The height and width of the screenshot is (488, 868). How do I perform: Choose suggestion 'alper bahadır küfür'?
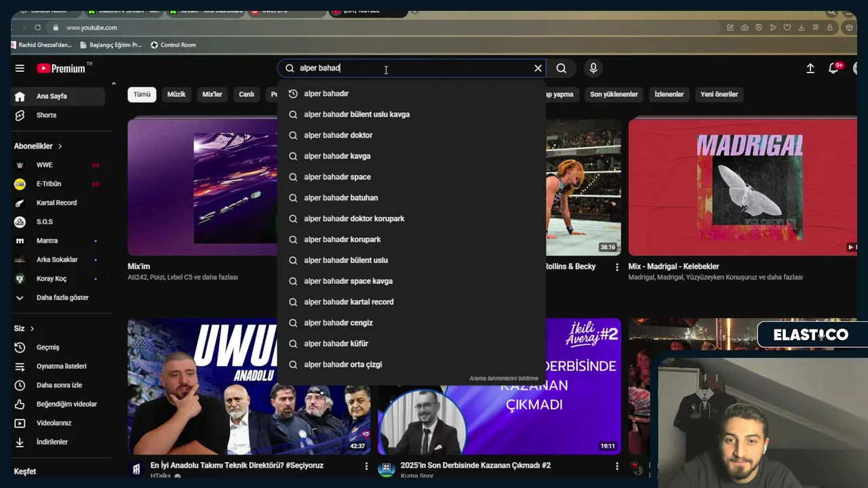[x=412, y=344]
